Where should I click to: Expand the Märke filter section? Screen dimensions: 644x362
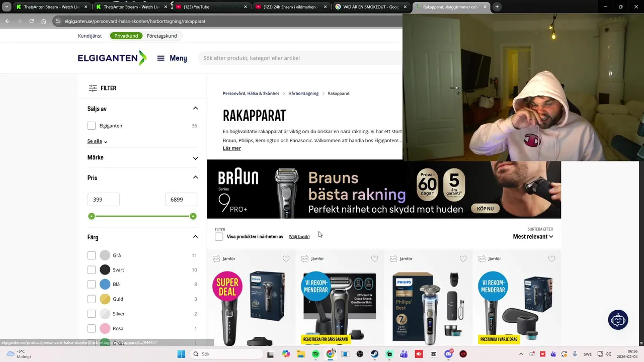195,158
